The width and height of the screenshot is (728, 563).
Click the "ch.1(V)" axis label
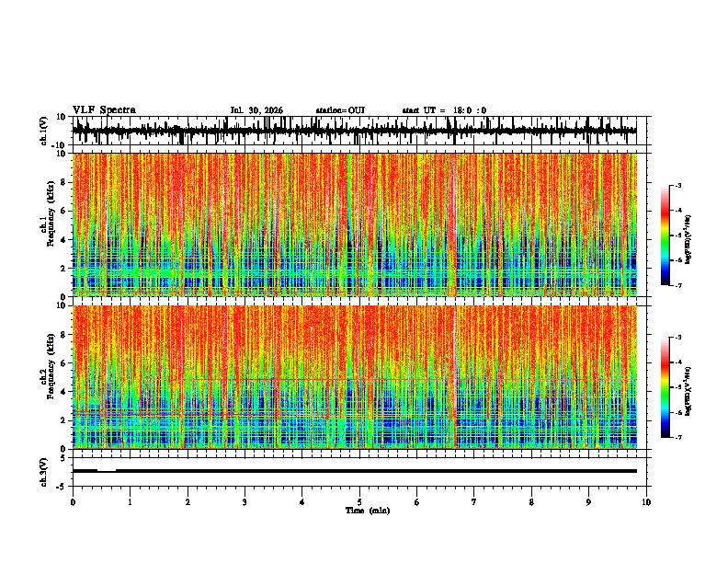click(44, 131)
